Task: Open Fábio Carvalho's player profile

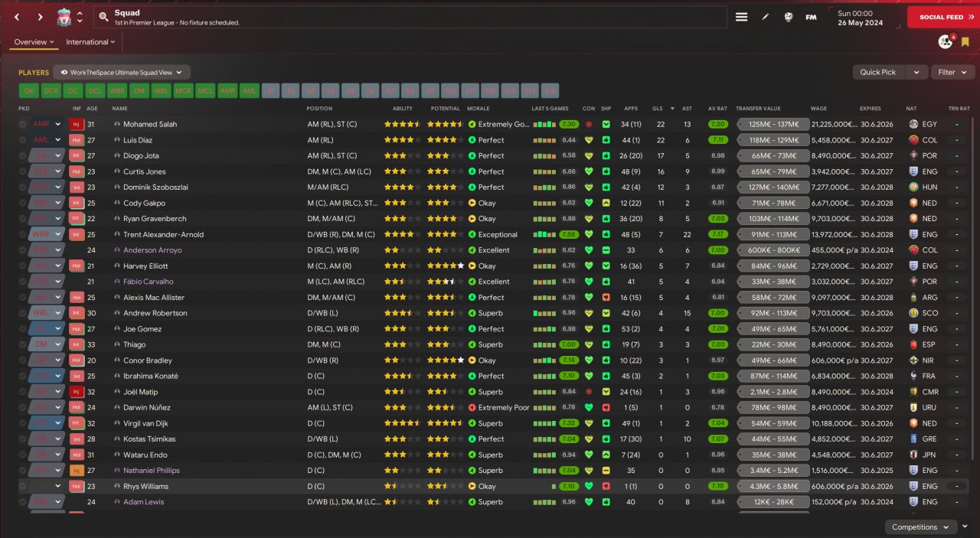Action: click(148, 282)
